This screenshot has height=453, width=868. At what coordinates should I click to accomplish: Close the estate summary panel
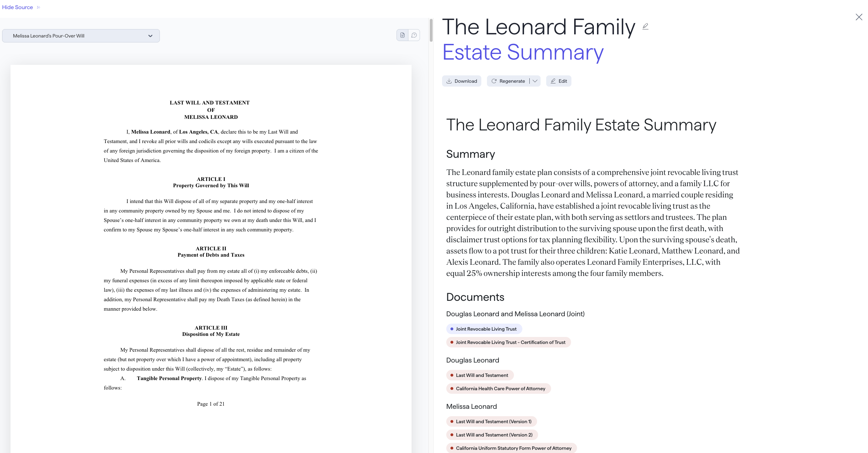859,17
